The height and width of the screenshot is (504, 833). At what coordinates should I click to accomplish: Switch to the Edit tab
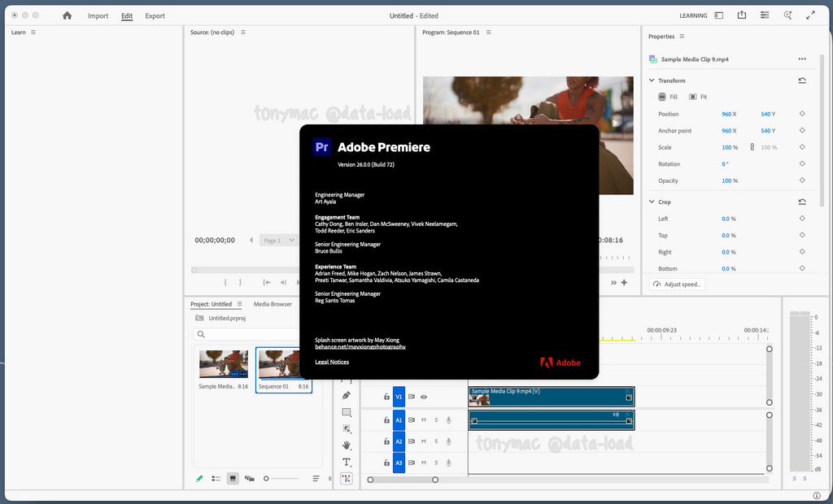pyautogui.click(x=127, y=16)
